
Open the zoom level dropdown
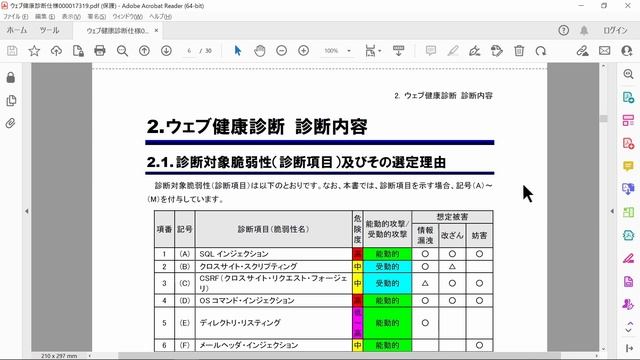[x=349, y=51]
